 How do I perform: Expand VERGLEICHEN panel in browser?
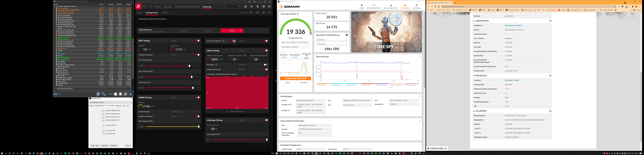pyautogui.click(x=437, y=148)
